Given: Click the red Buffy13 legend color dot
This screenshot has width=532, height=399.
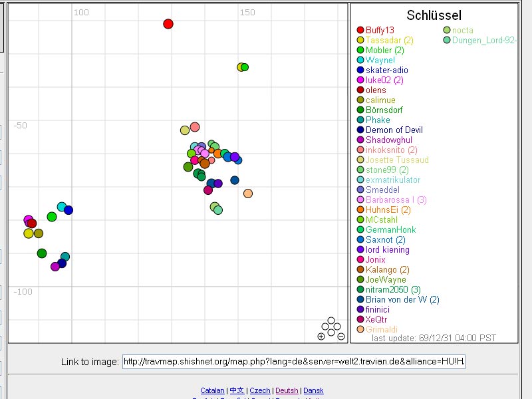Looking at the screenshot, I should pos(360,30).
